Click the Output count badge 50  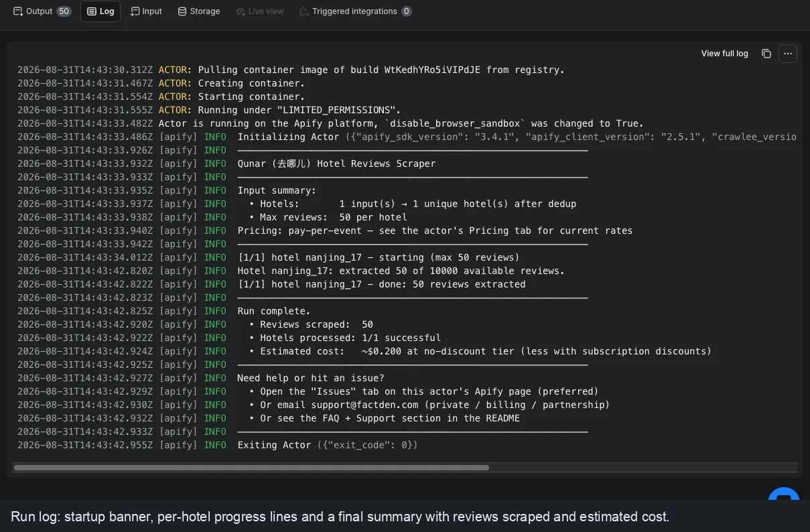click(x=64, y=11)
